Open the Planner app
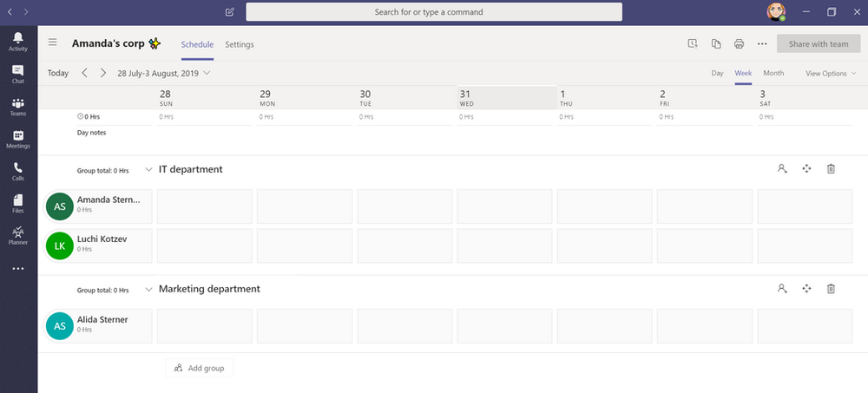The height and width of the screenshot is (393, 868). point(17,236)
